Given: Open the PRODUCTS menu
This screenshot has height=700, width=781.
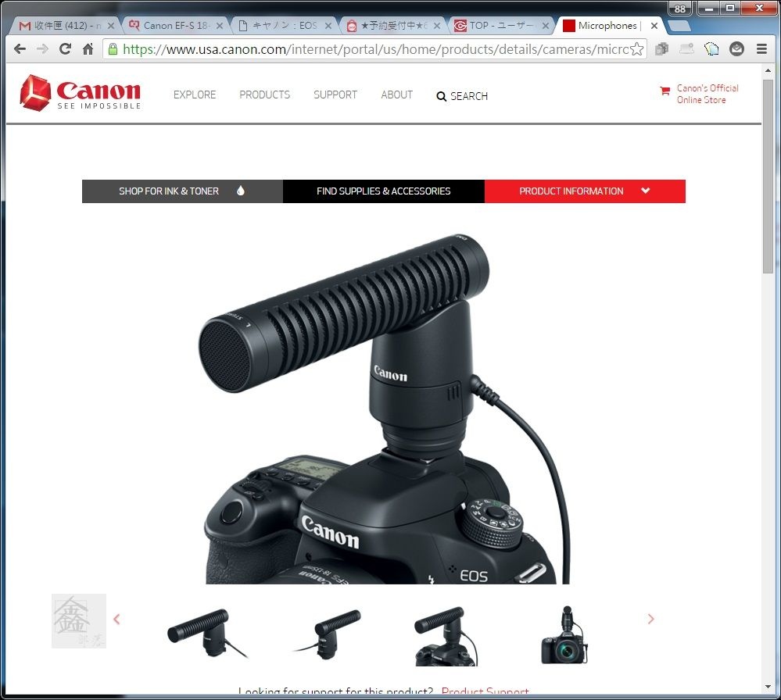Looking at the screenshot, I should point(264,95).
